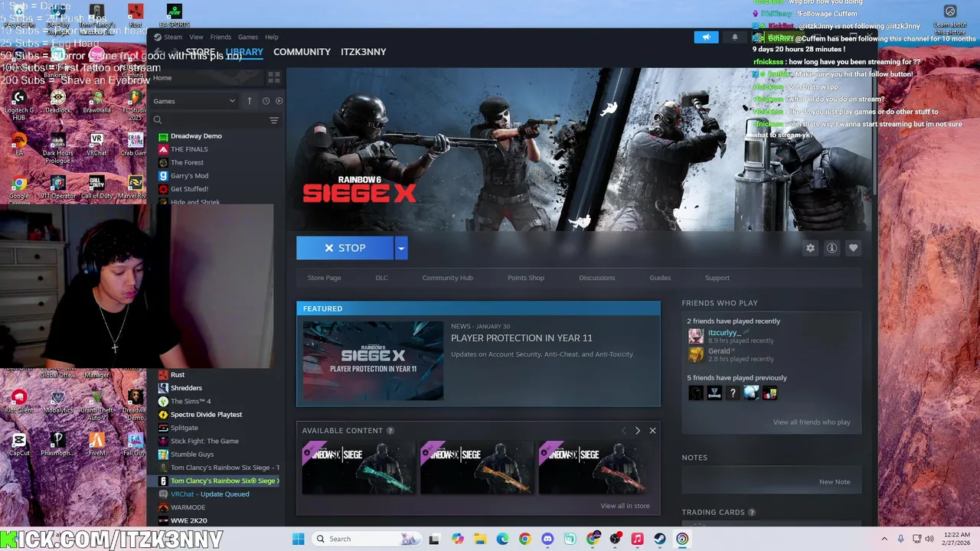Go to Community Hub
Viewport: 980px width, 551px height.
[447, 278]
